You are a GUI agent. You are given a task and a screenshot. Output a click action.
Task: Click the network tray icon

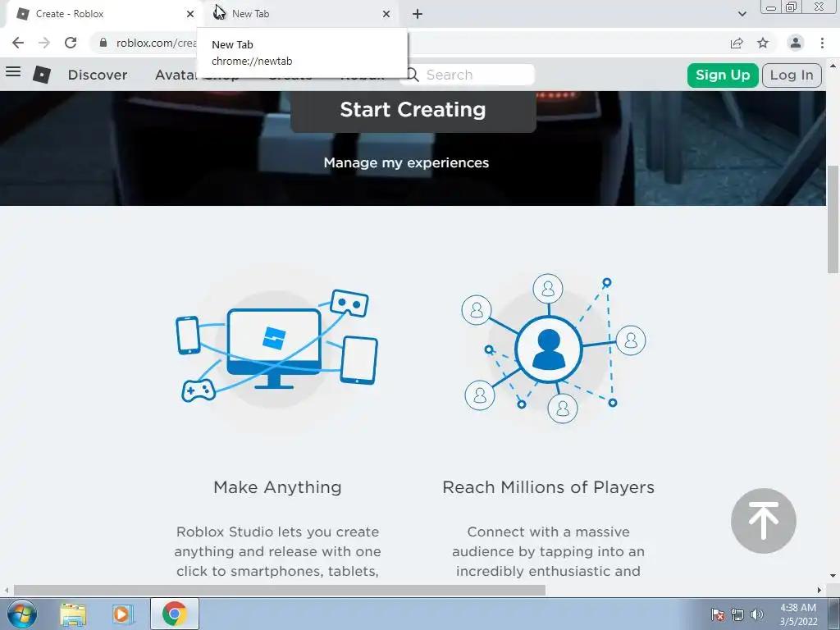[737, 614]
